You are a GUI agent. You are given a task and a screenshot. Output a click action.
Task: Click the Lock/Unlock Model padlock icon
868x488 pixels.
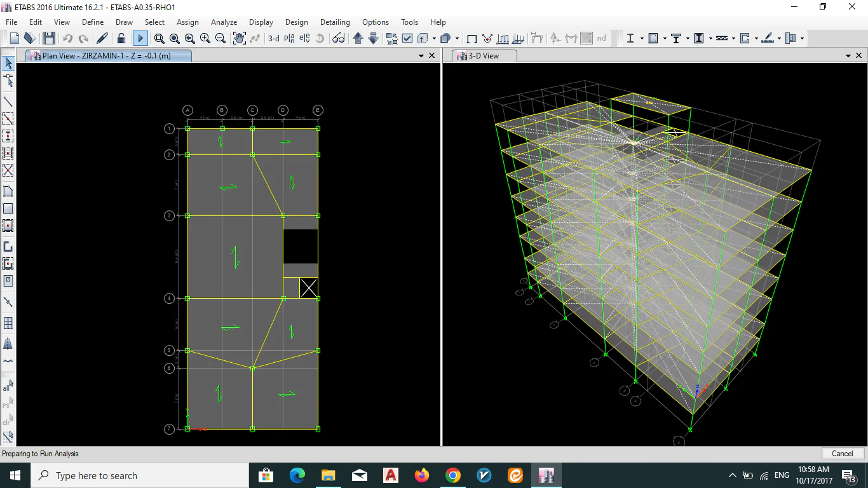[121, 39]
